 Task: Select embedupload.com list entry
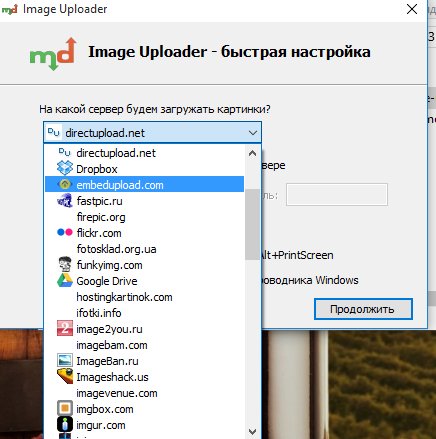144,185
